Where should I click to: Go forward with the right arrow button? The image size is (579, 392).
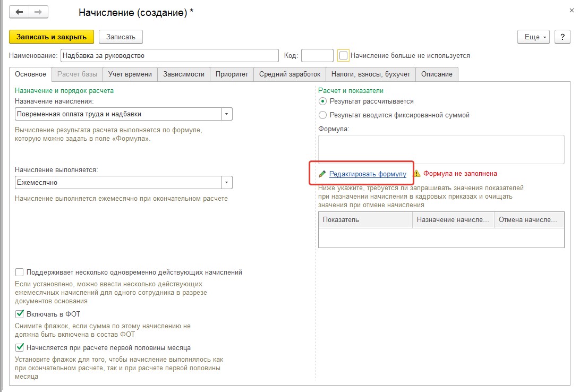38,12
